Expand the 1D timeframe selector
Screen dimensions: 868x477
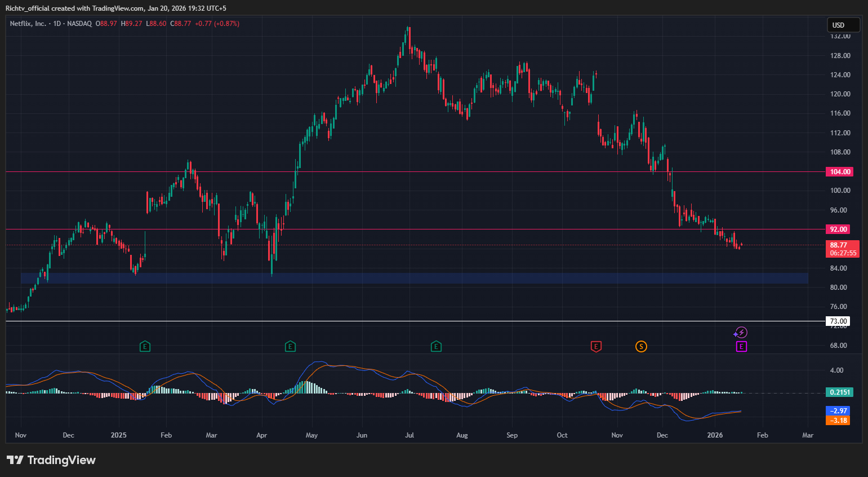pos(56,24)
